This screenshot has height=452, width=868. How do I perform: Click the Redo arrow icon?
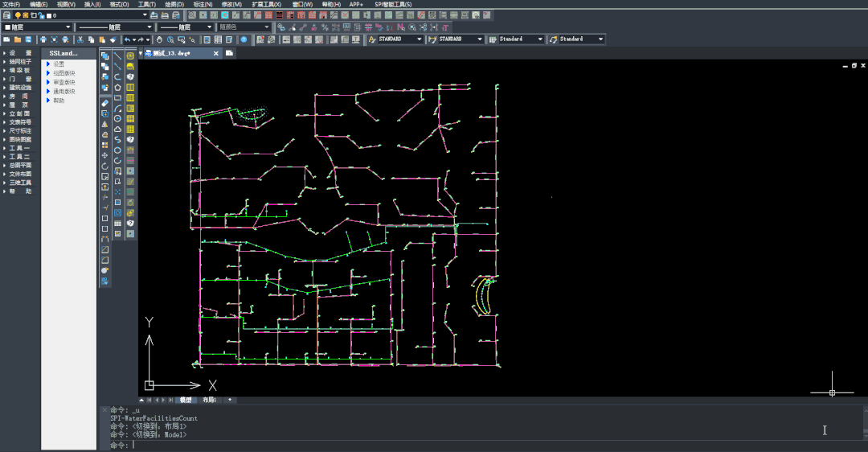click(x=141, y=39)
